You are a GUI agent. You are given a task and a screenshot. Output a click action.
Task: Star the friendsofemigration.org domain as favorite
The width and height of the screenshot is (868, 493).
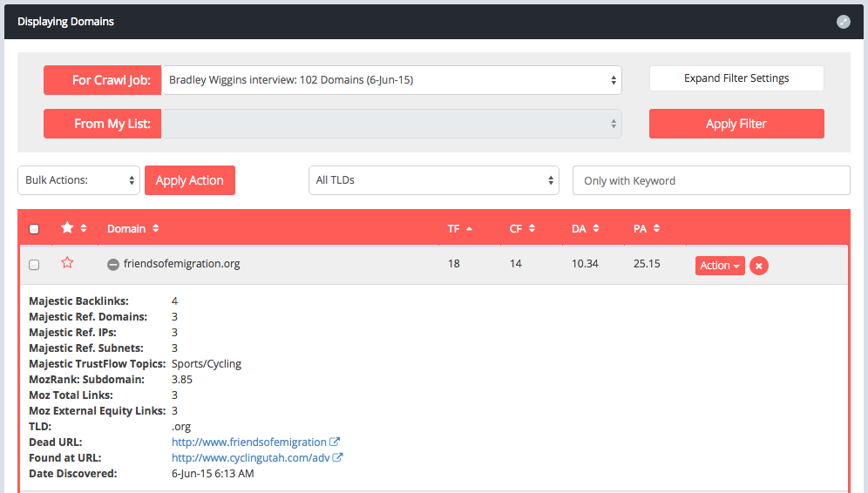coord(67,264)
